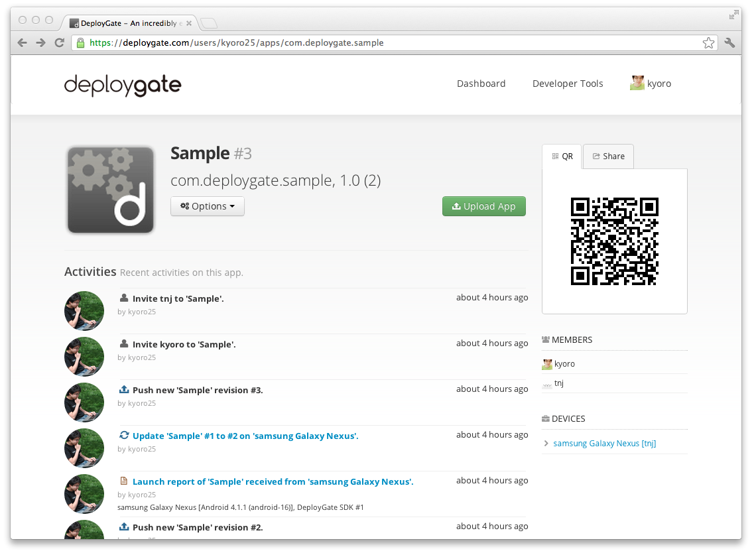The width and height of the screenshot is (756, 555).
Task: Click the browser back arrow
Action: tap(22, 43)
